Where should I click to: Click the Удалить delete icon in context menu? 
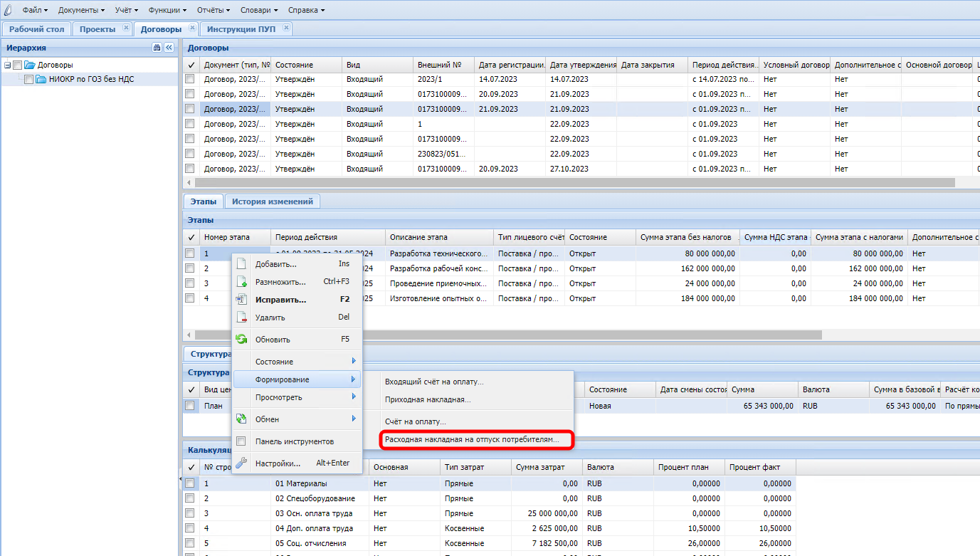(241, 318)
